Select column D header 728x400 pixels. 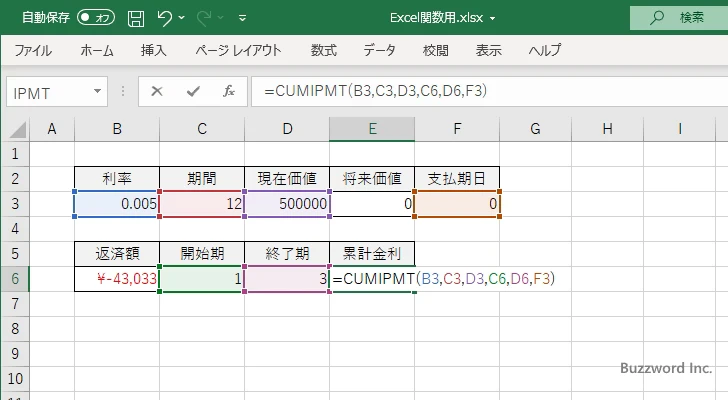(287, 129)
